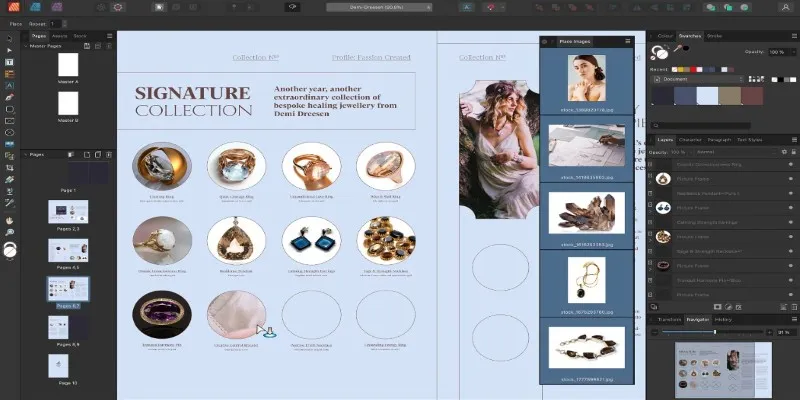Switch to the History tab
The height and width of the screenshot is (400, 800).
click(x=723, y=319)
